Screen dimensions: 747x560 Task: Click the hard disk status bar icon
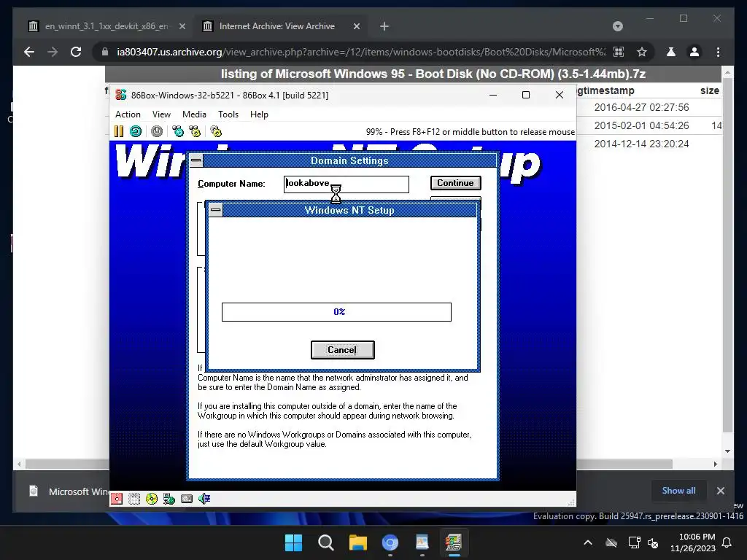click(187, 499)
